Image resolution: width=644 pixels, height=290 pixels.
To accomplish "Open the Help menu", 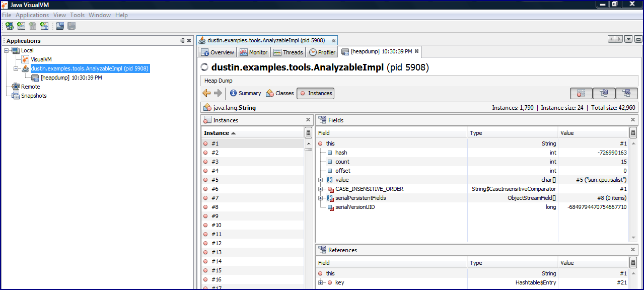I will [121, 15].
